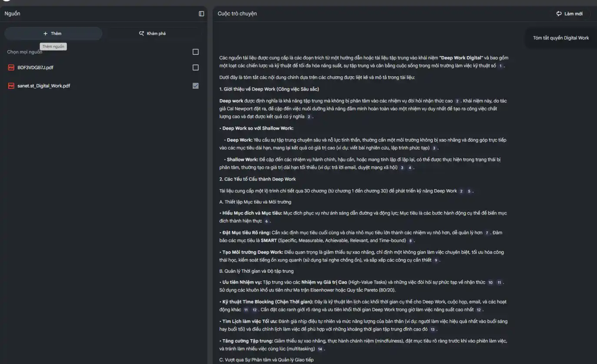Click the Khám phá discover search icon
This screenshot has width=597, height=364.
pyautogui.click(x=141, y=33)
